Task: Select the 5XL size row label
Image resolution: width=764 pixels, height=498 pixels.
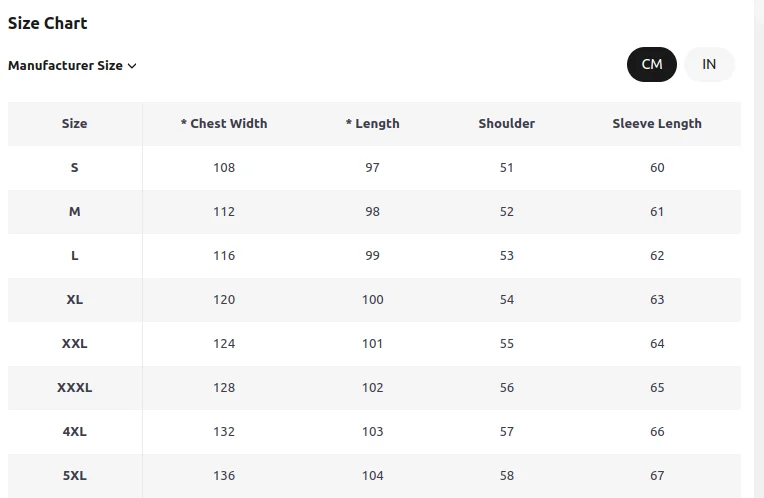Action: pos(75,475)
